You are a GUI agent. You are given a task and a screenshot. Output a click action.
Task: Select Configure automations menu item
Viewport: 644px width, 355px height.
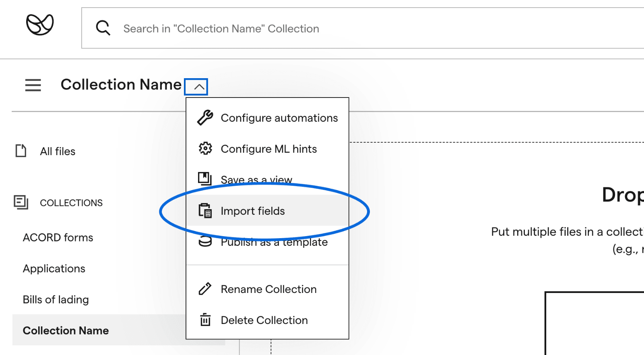click(x=279, y=118)
